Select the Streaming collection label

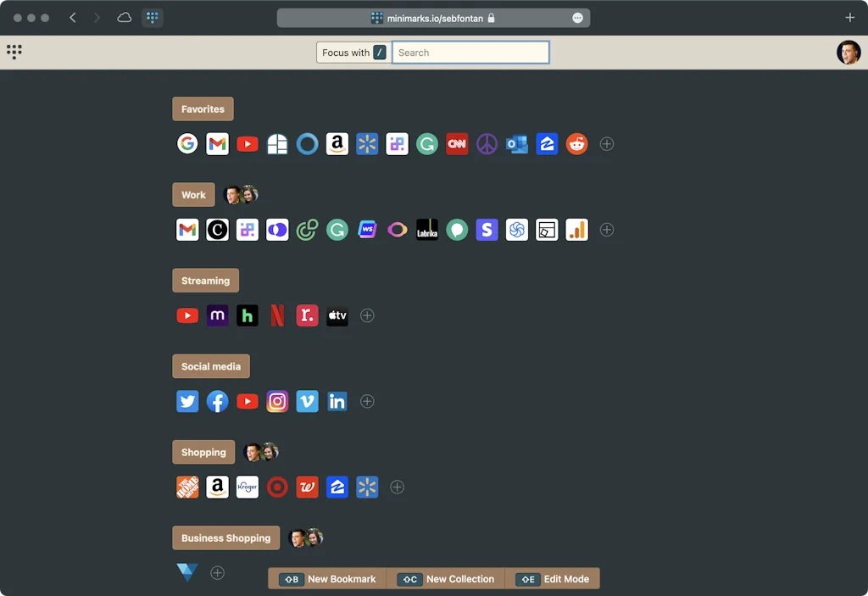205,281
